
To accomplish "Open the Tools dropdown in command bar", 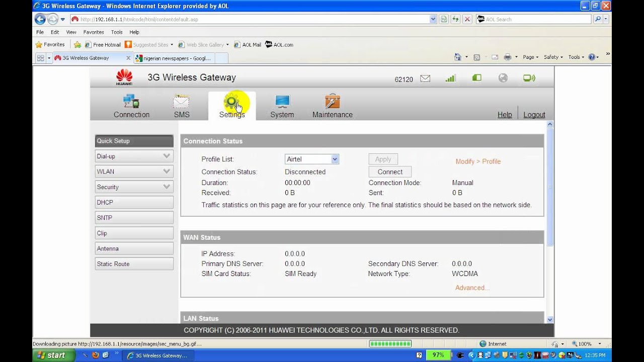I will tap(576, 57).
